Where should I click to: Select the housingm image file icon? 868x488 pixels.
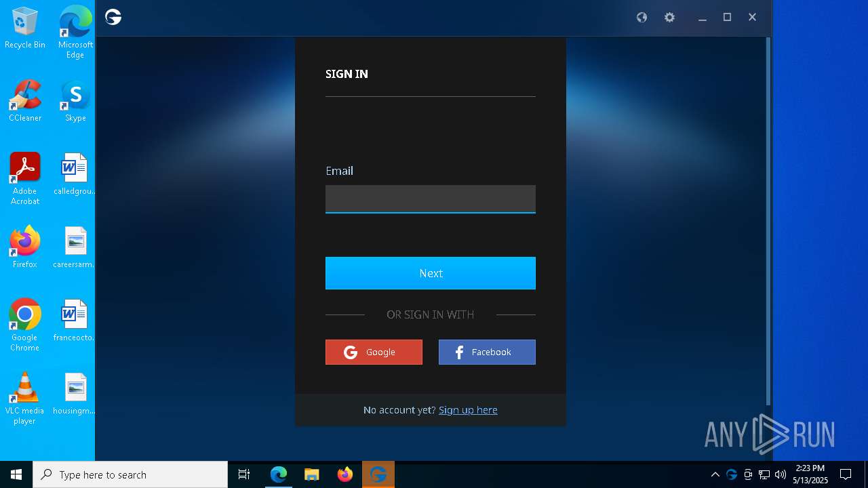click(x=74, y=394)
